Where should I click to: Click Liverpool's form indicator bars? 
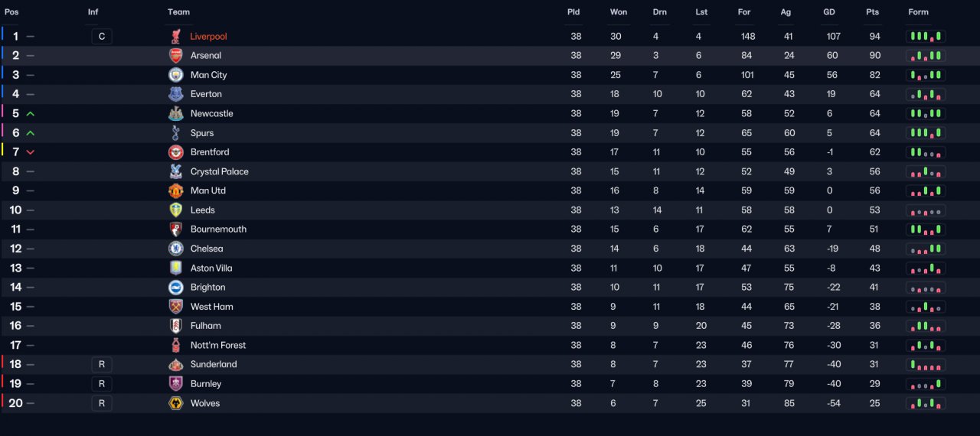926,36
